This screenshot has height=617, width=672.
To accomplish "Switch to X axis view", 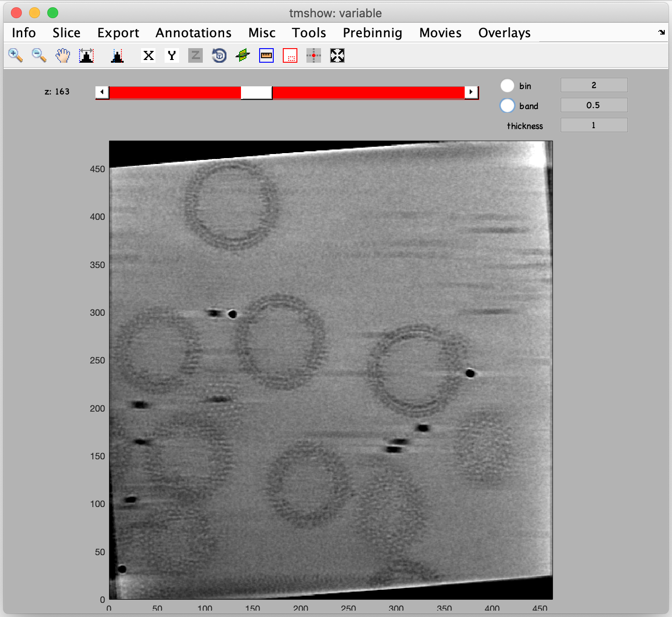I will coord(148,55).
